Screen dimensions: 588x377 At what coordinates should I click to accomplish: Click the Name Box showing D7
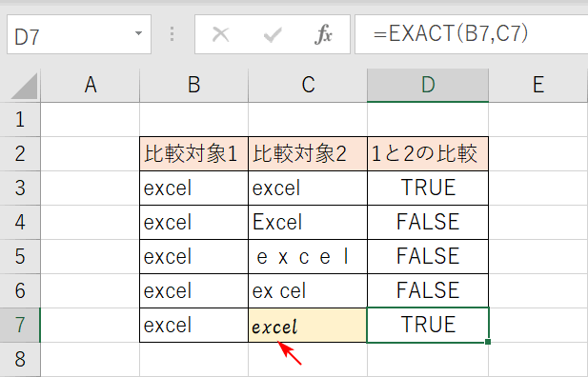pos(79,34)
